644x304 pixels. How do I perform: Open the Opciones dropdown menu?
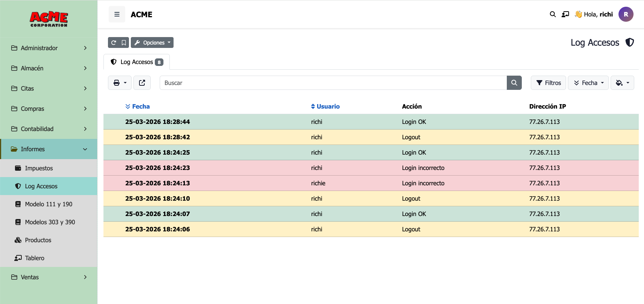pos(152,43)
